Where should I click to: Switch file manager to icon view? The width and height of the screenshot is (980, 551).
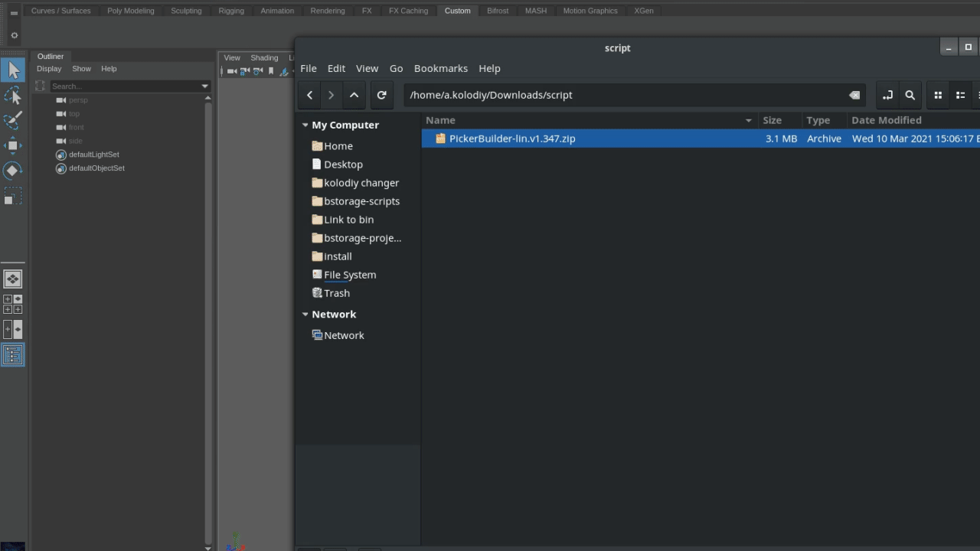point(937,95)
